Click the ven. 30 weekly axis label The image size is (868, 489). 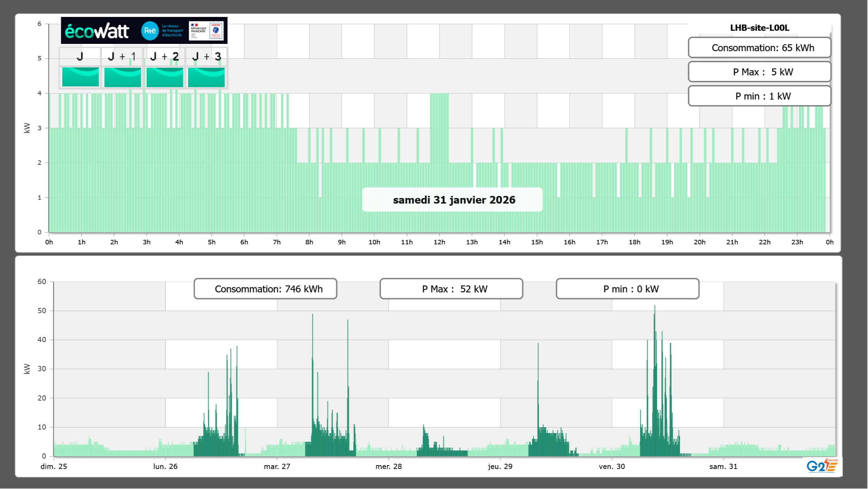click(x=612, y=466)
